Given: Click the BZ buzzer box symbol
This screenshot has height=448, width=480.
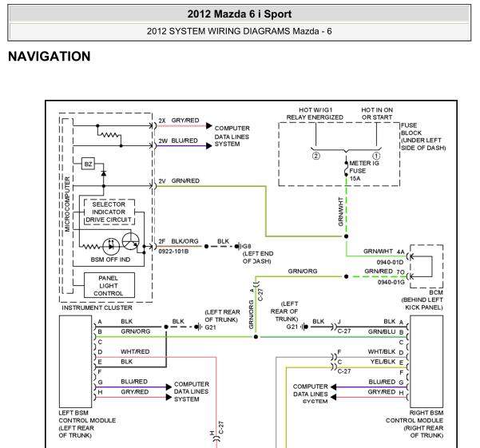Looking at the screenshot, I should click(88, 164).
